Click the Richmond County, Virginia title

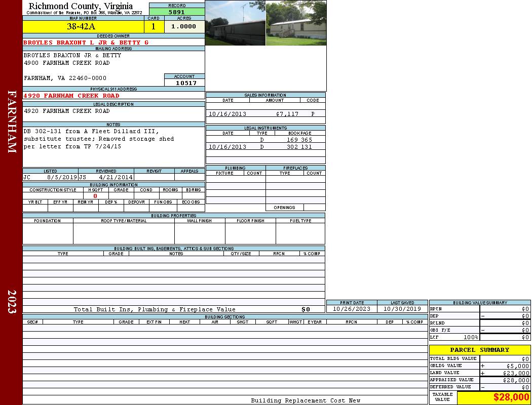[x=81, y=6]
